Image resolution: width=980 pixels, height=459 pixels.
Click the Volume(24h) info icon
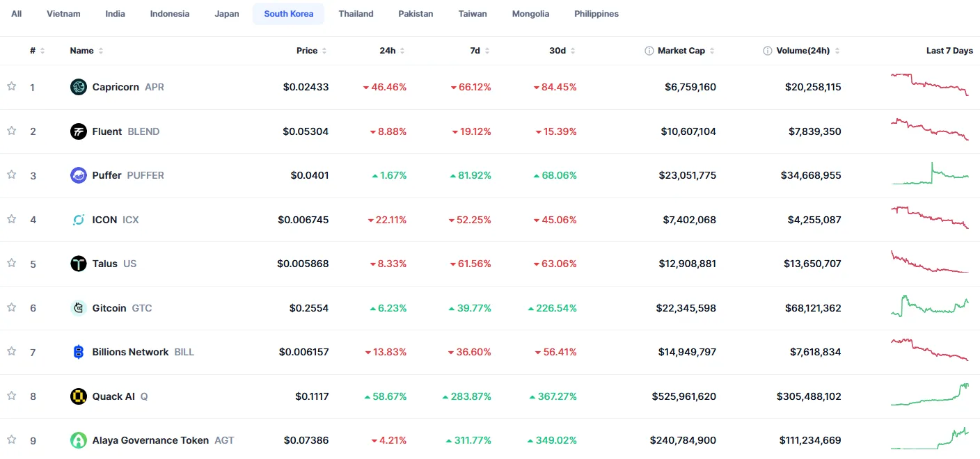pyautogui.click(x=768, y=51)
